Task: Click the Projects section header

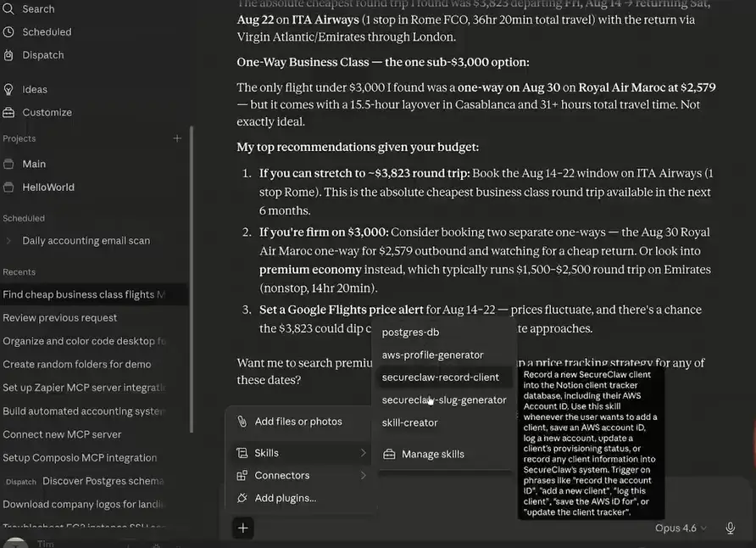Action: coord(19,138)
